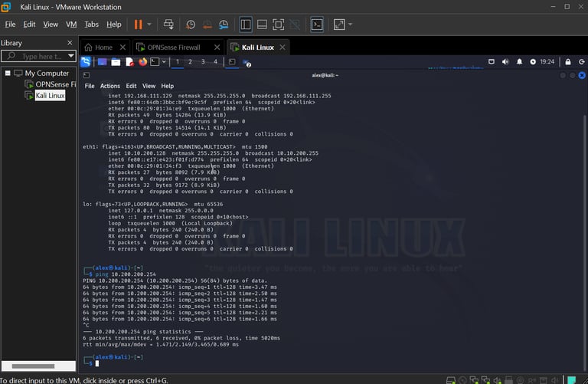Image resolution: width=588 pixels, height=384 pixels.
Task: Switch to the Home tab
Action: pos(103,48)
